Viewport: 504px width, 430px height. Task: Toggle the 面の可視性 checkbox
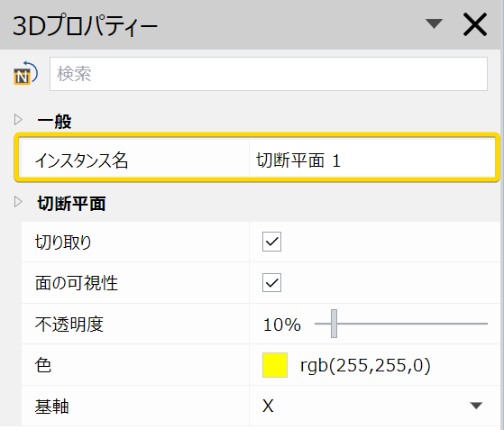(x=271, y=282)
